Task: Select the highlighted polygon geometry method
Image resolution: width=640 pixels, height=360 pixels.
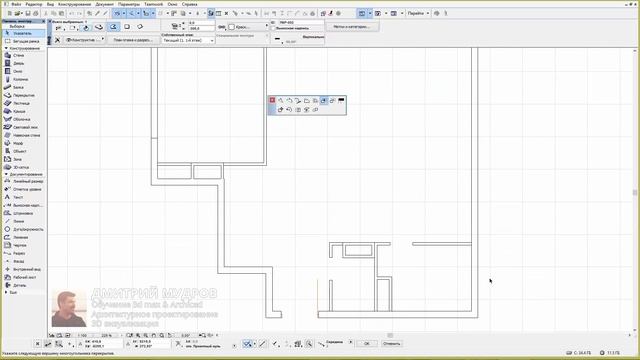Action: 113,27
